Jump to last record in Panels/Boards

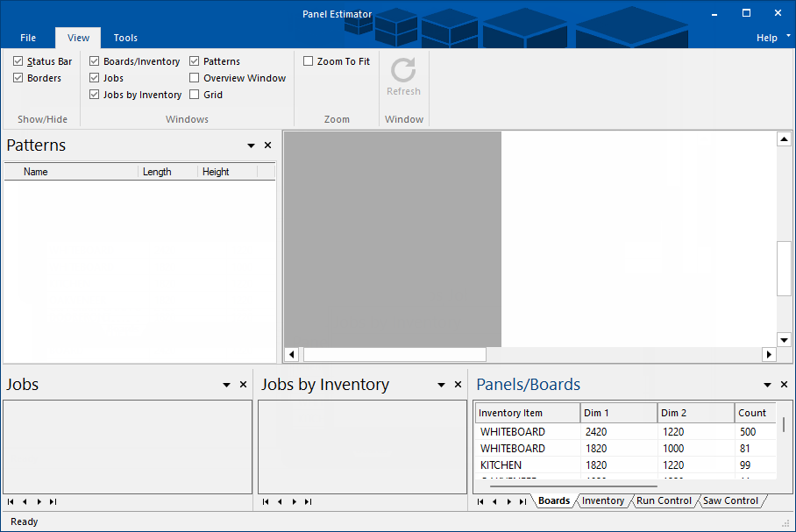point(524,501)
